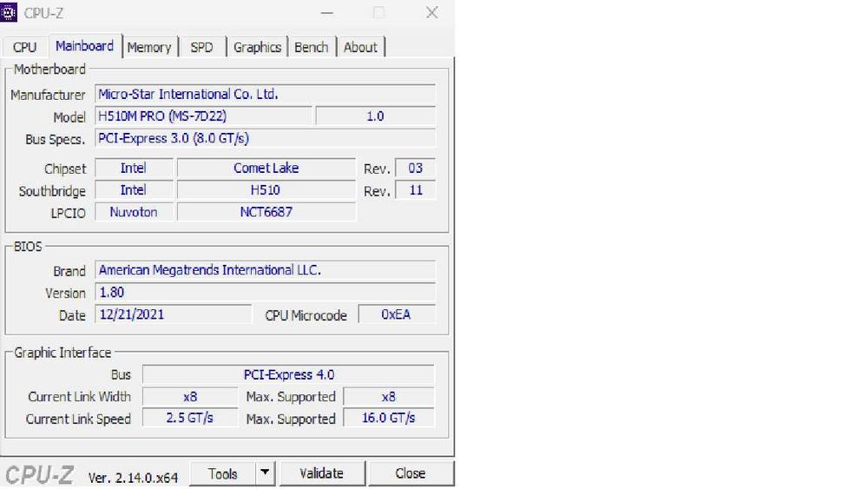Switch to the SPD tab
868x489 pixels.
(x=201, y=47)
